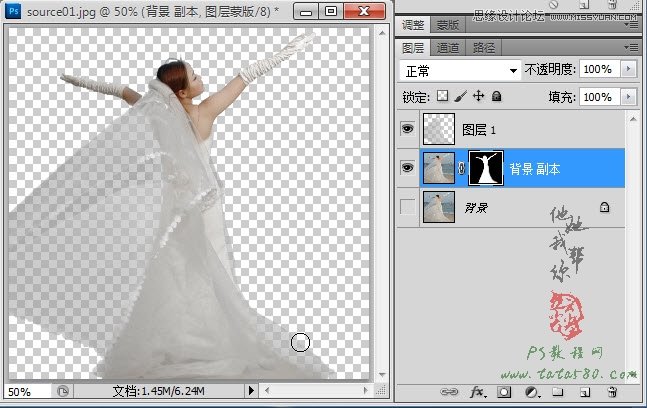This screenshot has width=647, height=408.
Task: Switch to 通道 tab
Action: click(448, 48)
